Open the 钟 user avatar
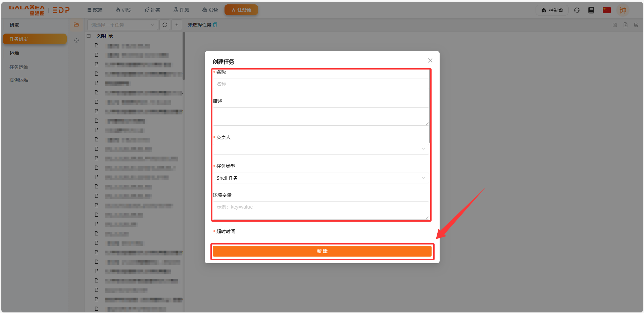Image resolution: width=644 pixels, height=313 pixels. point(623,10)
